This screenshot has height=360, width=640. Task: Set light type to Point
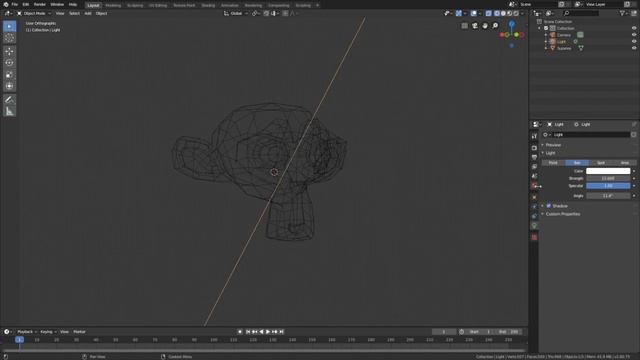coord(553,162)
